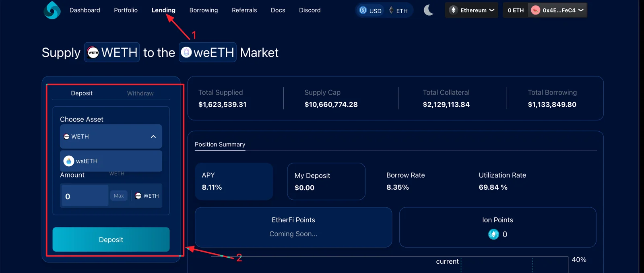This screenshot has height=273, width=644.
Task: Go to Portfolio page
Action: click(126, 10)
